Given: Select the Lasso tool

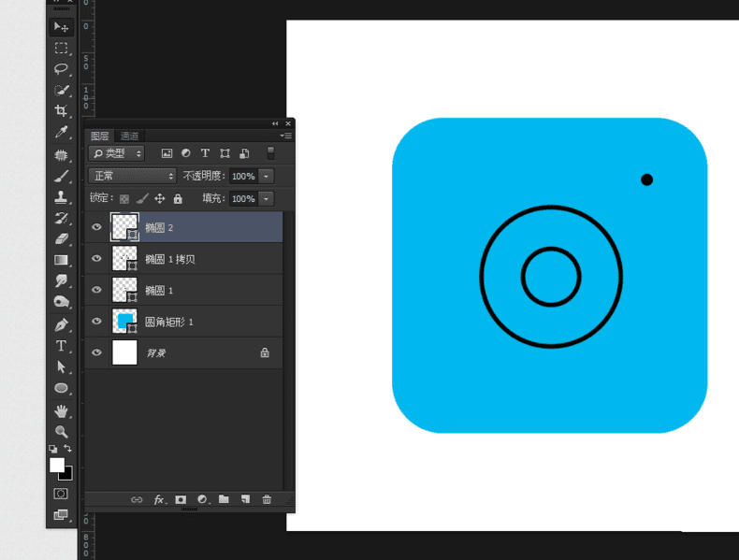Looking at the screenshot, I should click(x=61, y=69).
